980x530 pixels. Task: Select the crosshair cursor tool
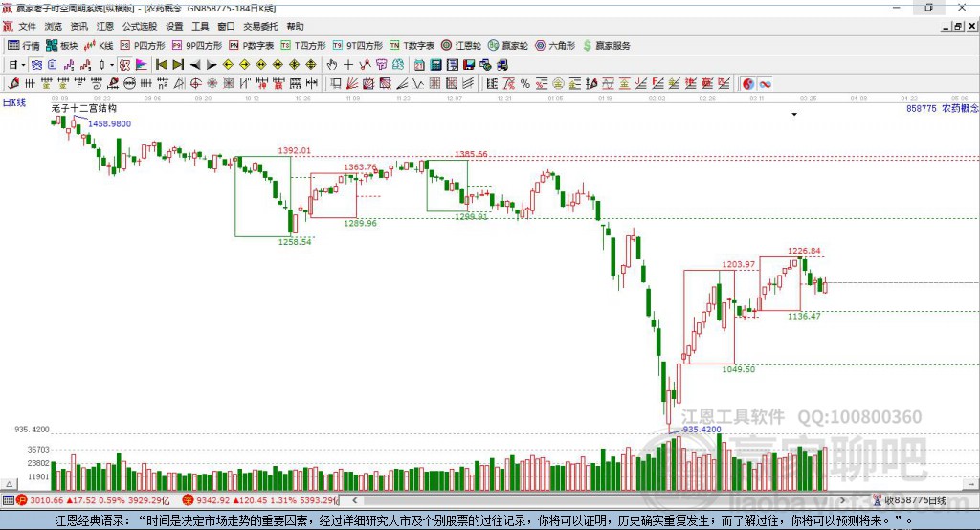pos(348,65)
